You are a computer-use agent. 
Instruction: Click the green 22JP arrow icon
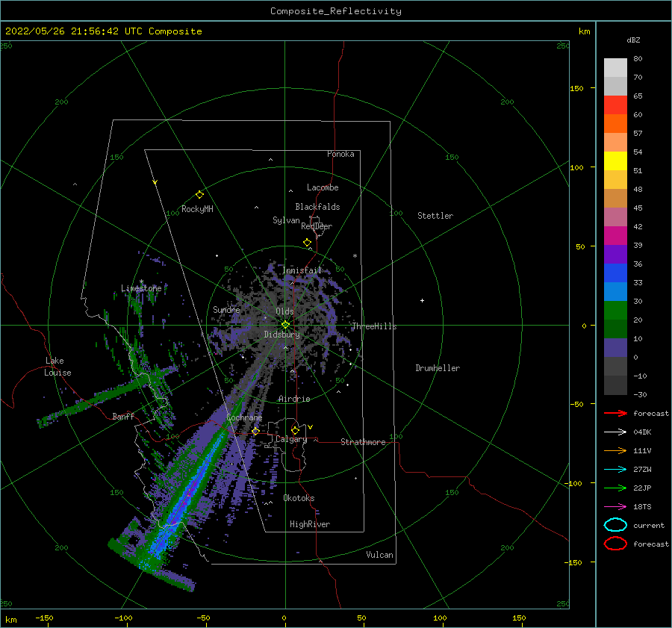click(615, 488)
